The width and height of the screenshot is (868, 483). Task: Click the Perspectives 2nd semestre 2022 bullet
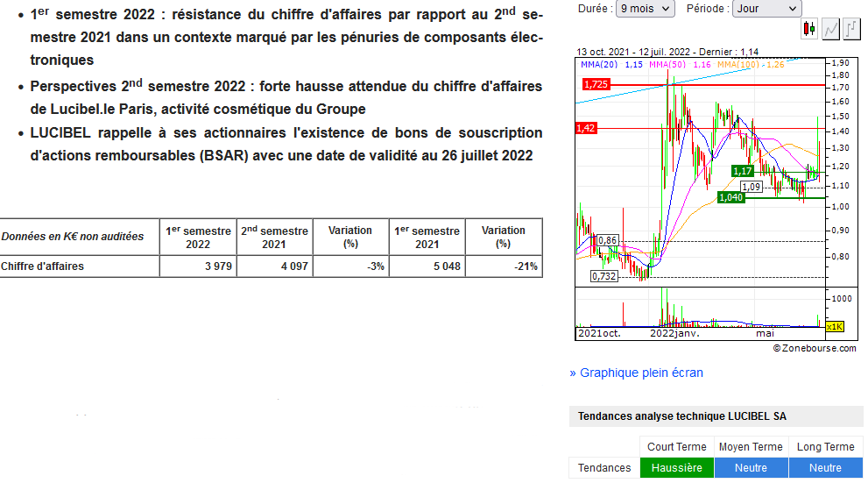pyautogui.click(x=286, y=97)
